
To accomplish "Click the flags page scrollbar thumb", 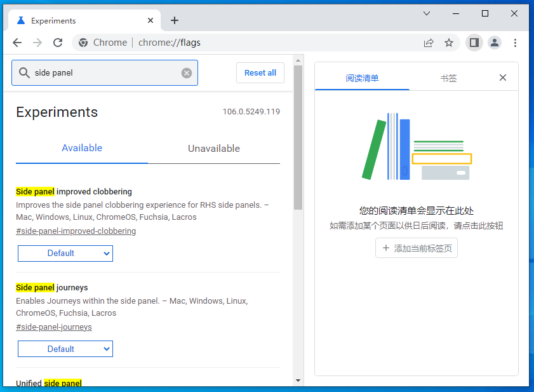I will pos(298,137).
